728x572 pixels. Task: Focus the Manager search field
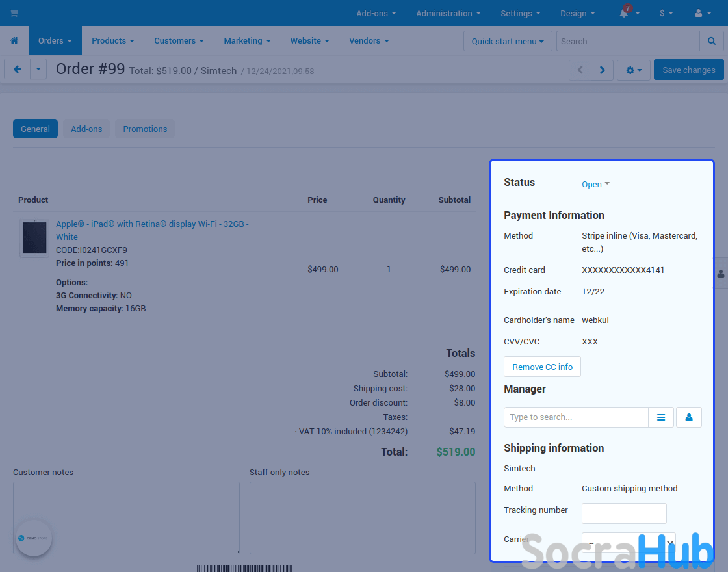click(576, 417)
